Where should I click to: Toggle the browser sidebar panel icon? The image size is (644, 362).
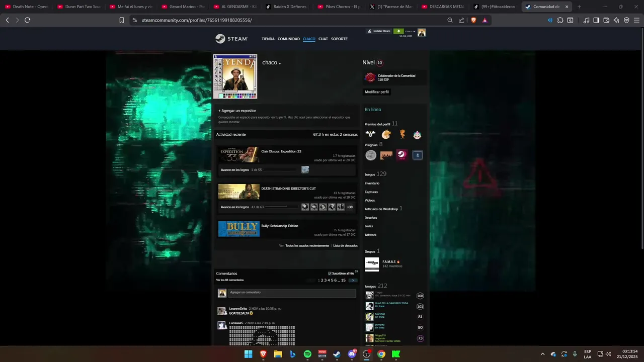coord(596,20)
